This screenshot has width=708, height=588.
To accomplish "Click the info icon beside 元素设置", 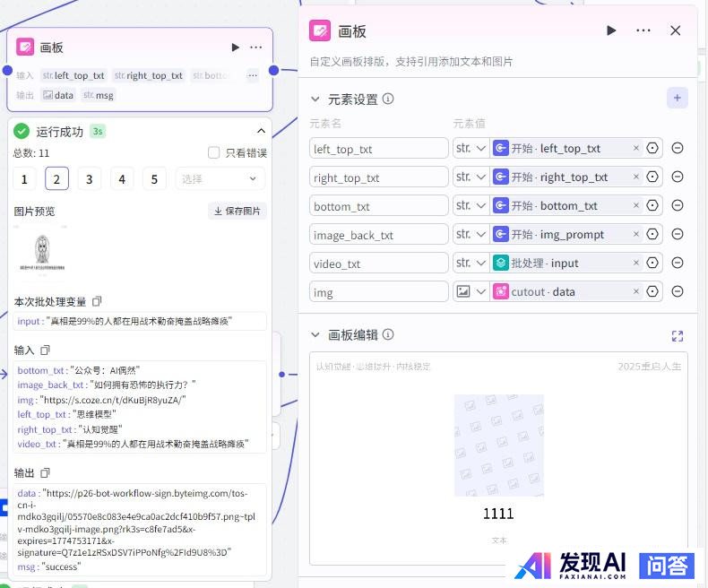I will pyautogui.click(x=388, y=99).
